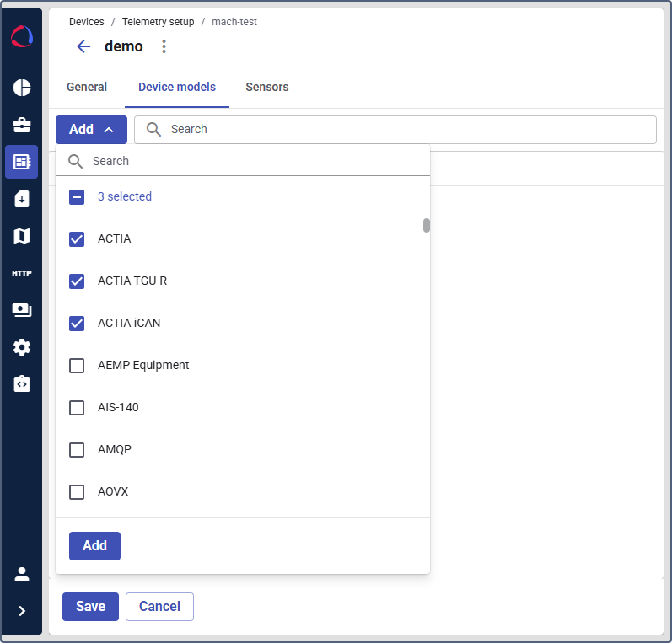Screen dimensions: 672x643
Task: Uncheck the ACTIA TGU-R checkbox
Action: point(77,281)
